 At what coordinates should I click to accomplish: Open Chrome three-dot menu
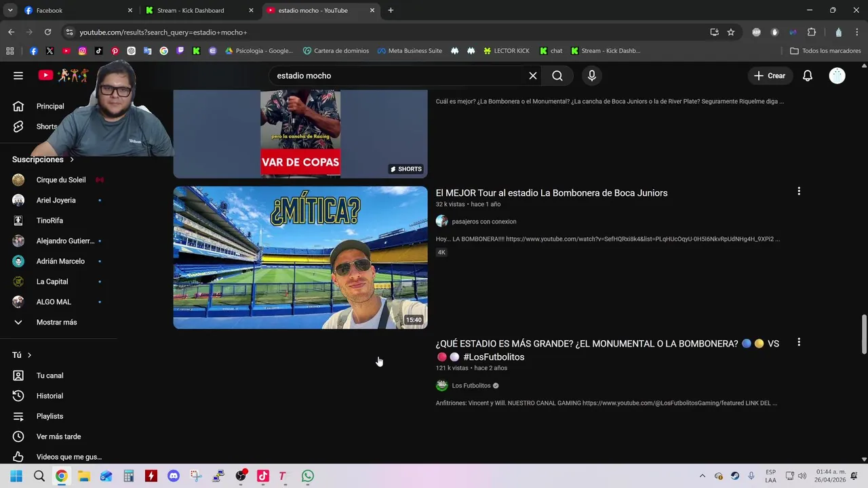[856, 32]
